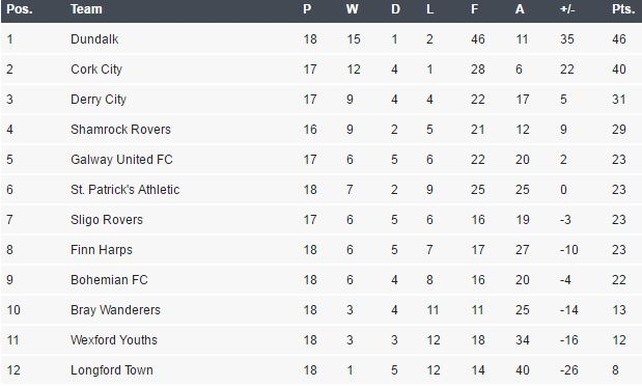Select Bohemian FC in the standings
This screenshot has width=642, height=387.
click(x=109, y=280)
